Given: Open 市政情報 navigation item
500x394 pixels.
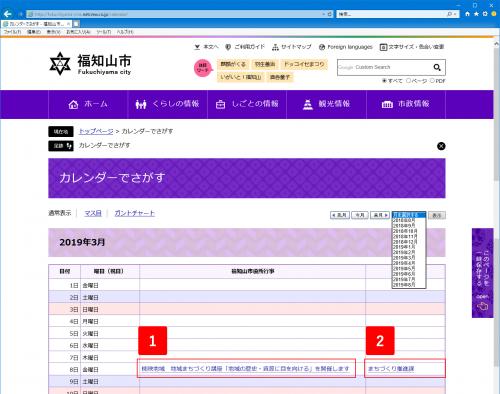Looking at the screenshot, I should pos(406,104).
